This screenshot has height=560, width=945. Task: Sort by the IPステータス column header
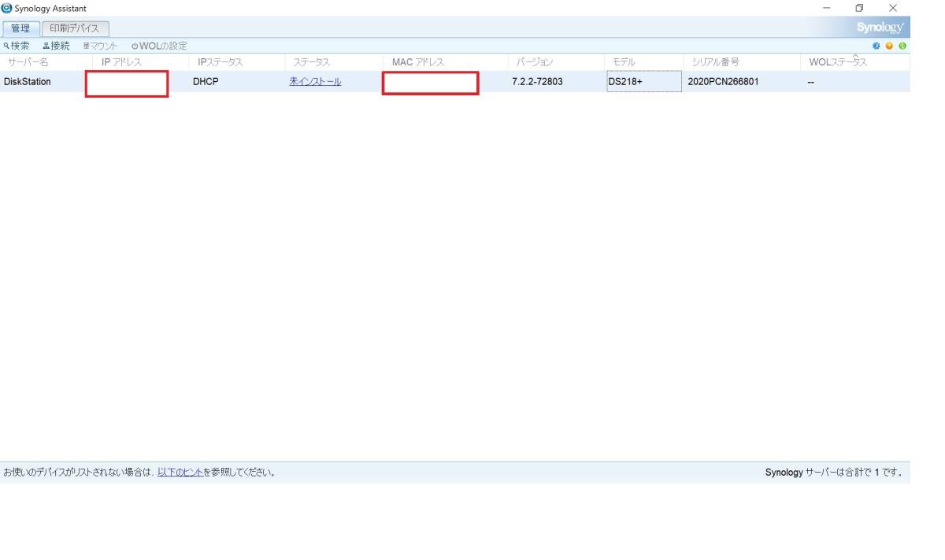click(x=237, y=61)
